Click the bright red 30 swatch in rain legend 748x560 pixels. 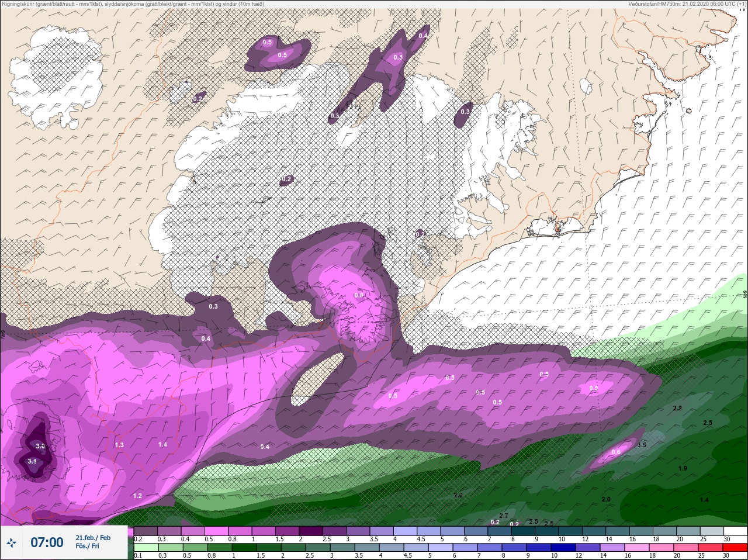(x=736, y=548)
